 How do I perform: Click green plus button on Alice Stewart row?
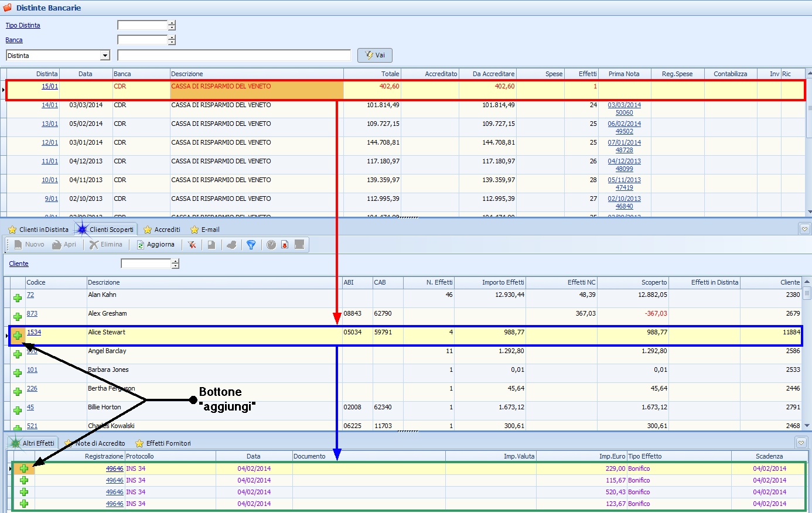pyautogui.click(x=18, y=336)
